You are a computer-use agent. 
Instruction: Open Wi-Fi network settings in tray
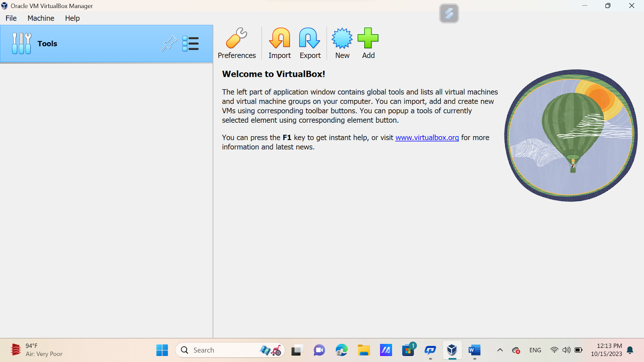[554, 350]
